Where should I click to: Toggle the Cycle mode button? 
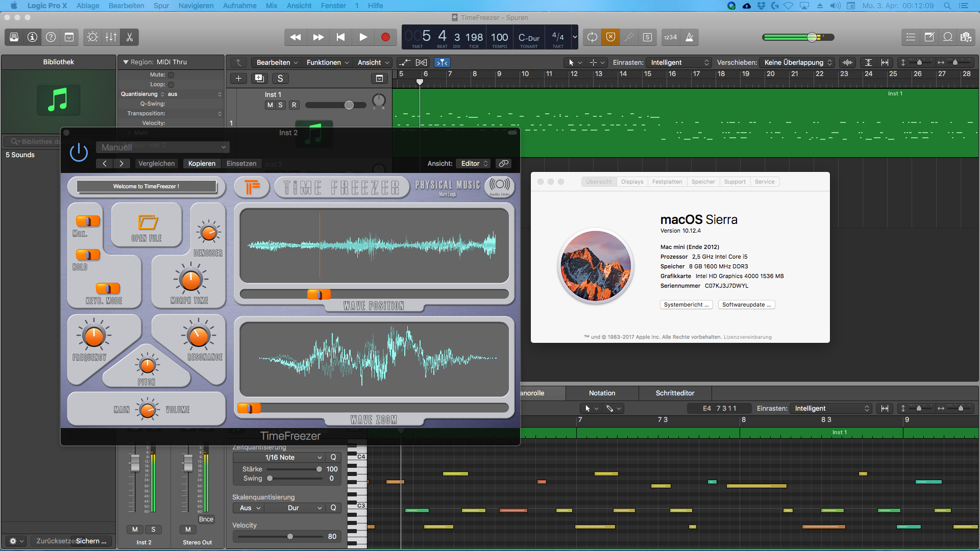point(592,37)
